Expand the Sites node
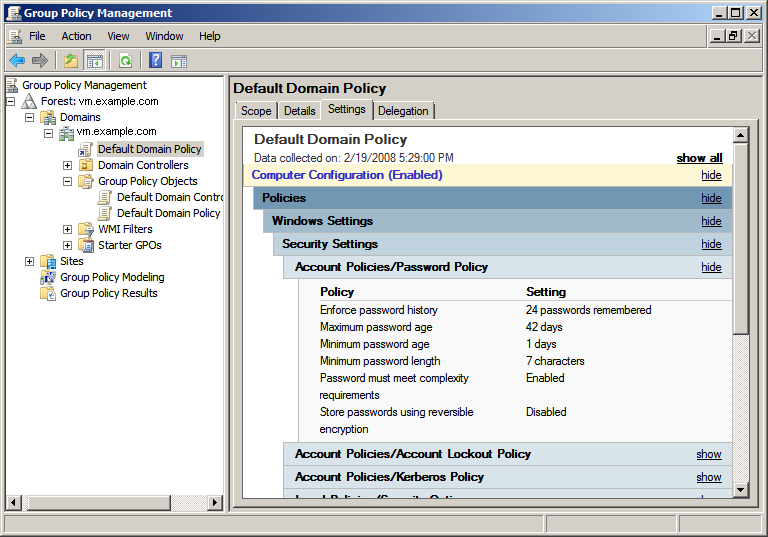This screenshot has width=768, height=537. point(29,262)
